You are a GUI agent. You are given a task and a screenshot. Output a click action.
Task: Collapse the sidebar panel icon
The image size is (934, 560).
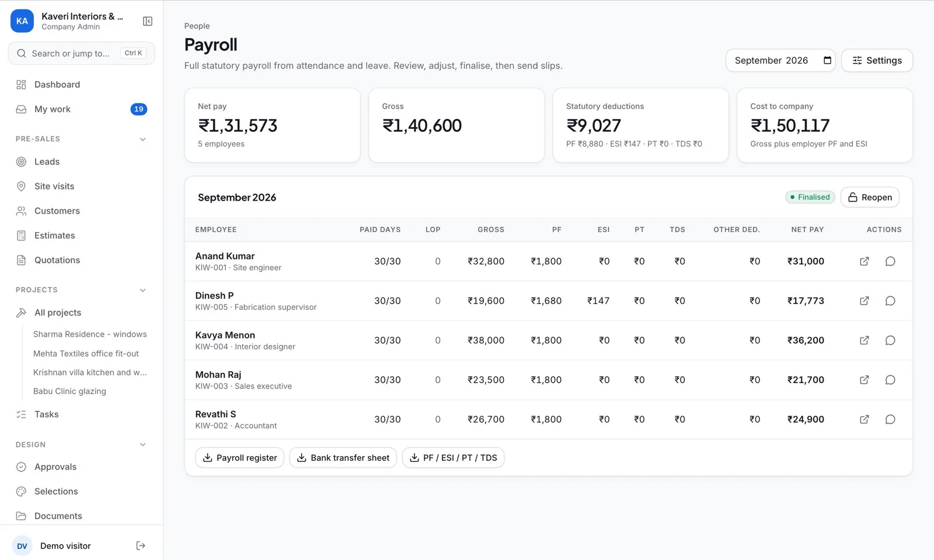[x=148, y=22]
